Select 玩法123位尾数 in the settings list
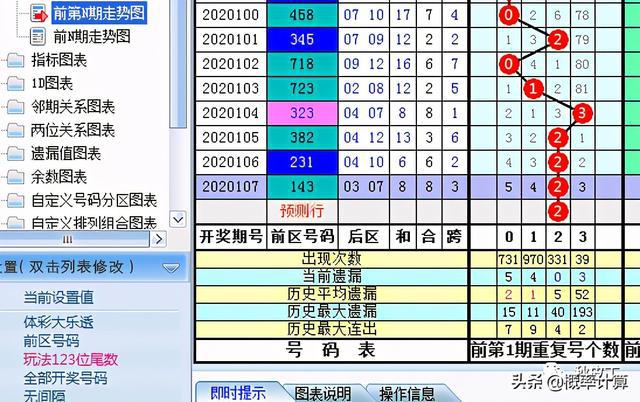 coord(71,359)
